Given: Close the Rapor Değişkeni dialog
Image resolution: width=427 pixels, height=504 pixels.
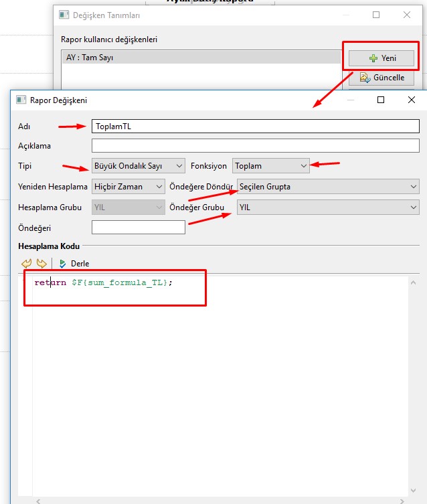Looking at the screenshot, I should [412, 100].
